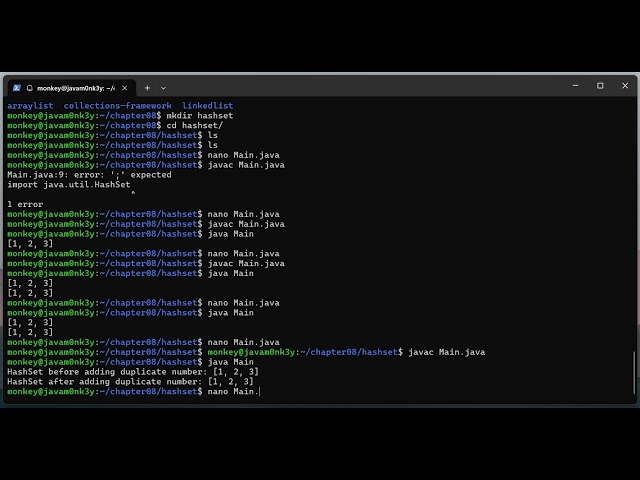Maximize the terminal window
The image size is (640, 480).
click(x=600, y=86)
